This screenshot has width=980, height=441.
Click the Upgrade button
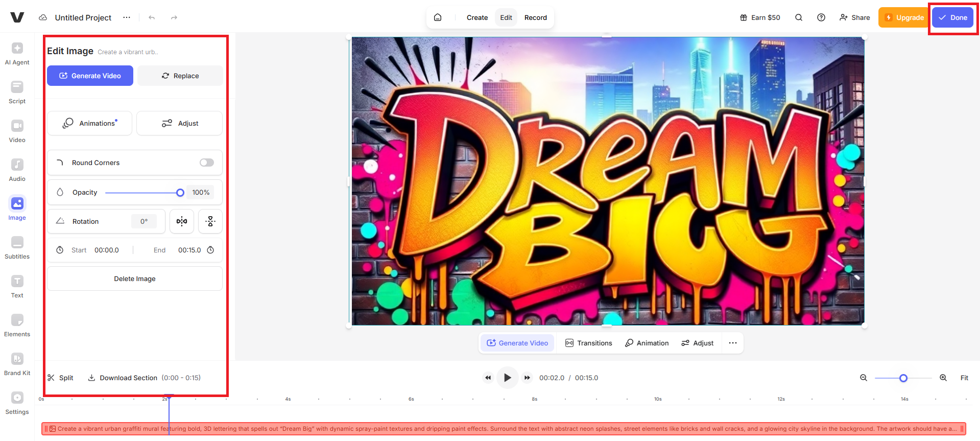click(904, 17)
